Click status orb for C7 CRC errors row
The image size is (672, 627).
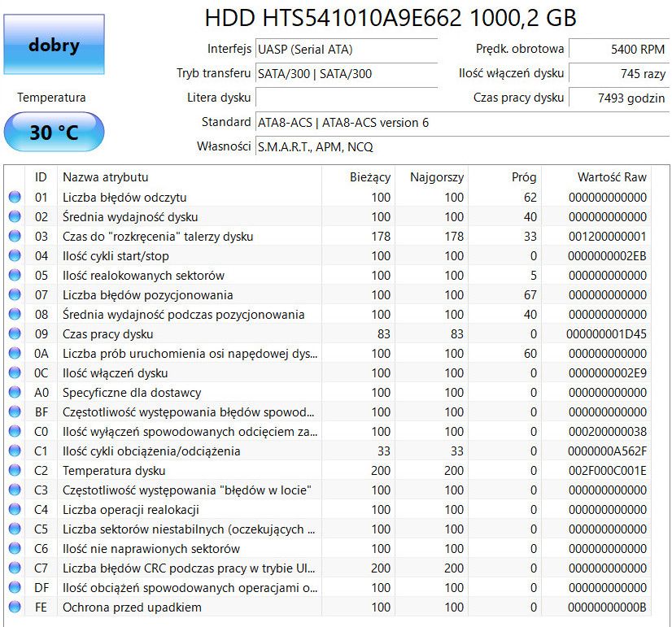point(15,568)
